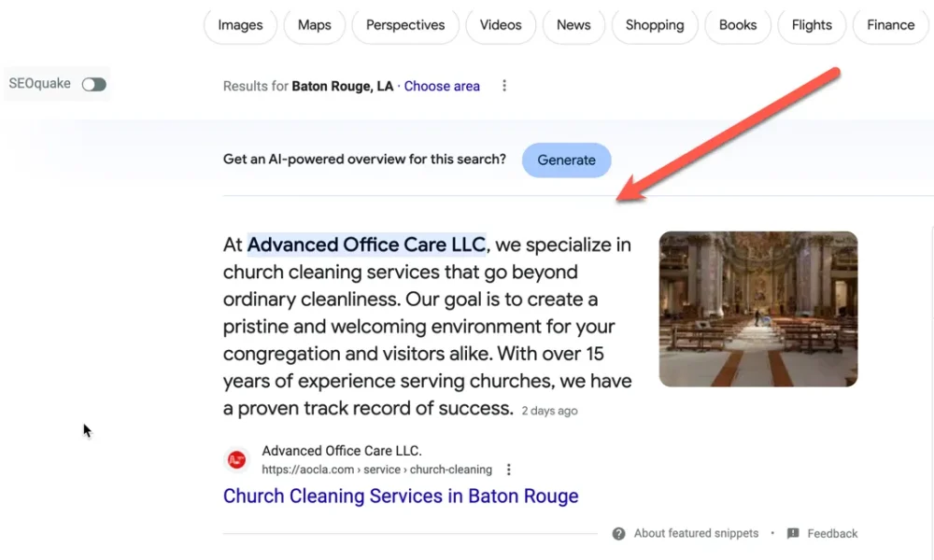The image size is (934, 560).
Task: Click the aocla.com church-cleaning URL
Action: [377, 469]
